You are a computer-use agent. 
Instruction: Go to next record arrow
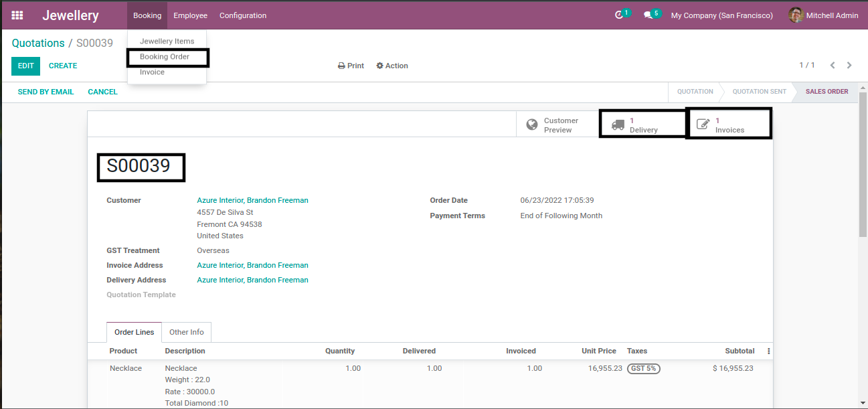tap(849, 66)
